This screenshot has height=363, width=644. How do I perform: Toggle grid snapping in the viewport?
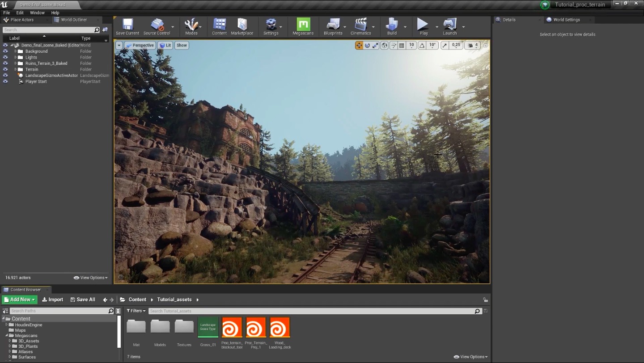coord(402,45)
